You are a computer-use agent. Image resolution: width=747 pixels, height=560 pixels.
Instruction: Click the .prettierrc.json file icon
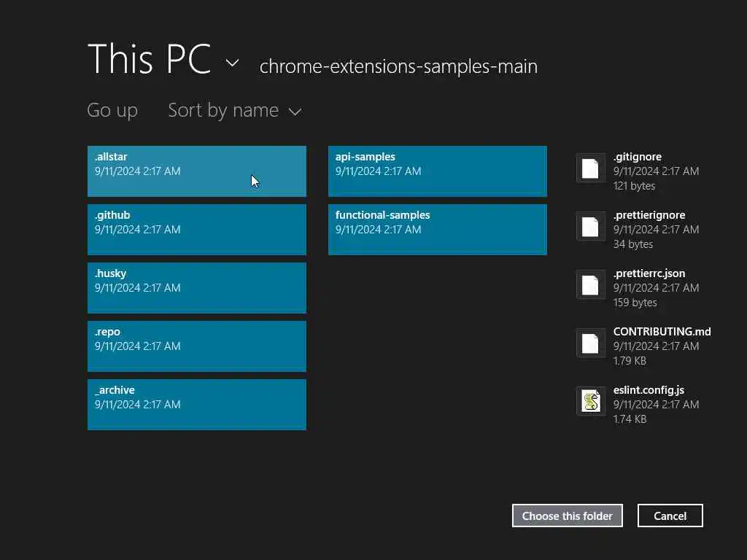click(x=591, y=285)
